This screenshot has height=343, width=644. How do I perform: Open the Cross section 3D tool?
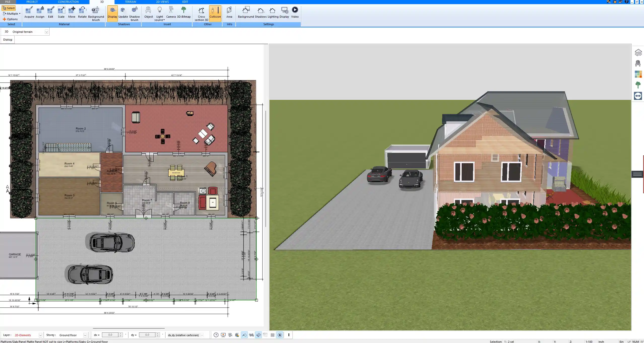201,13
